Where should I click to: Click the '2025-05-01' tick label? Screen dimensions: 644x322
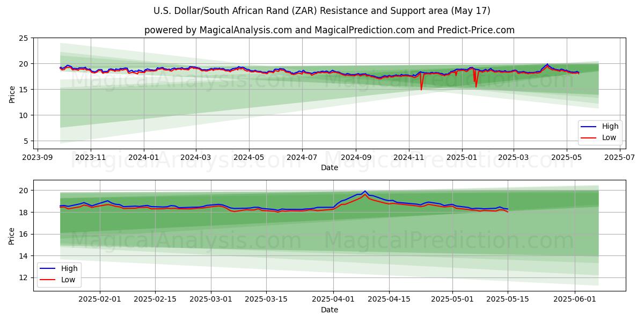click(452, 299)
